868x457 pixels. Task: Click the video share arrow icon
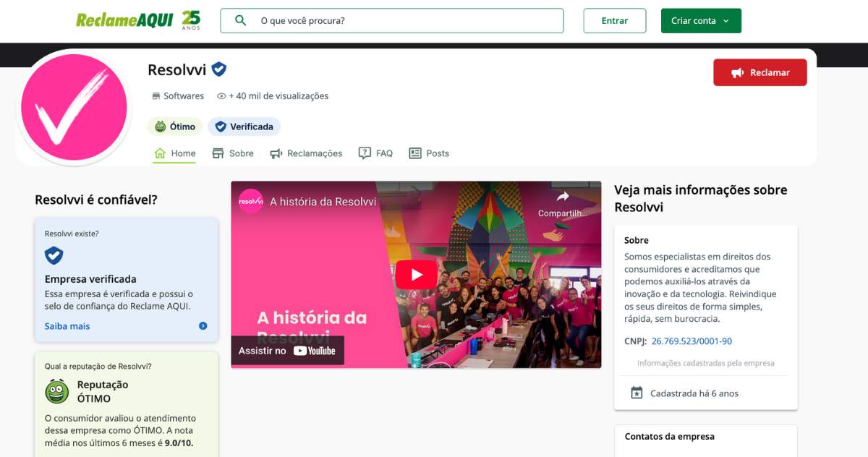pyautogui.click(x=563, y=197)
